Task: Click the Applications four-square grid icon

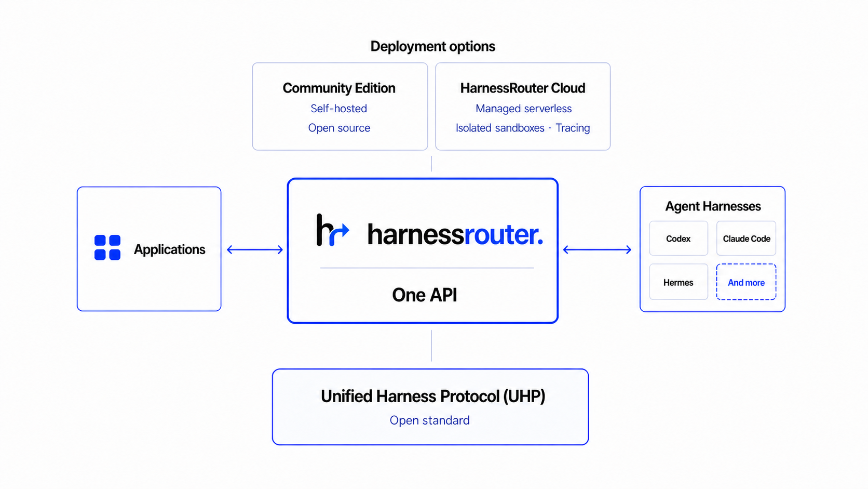Action: coord(107,247)
